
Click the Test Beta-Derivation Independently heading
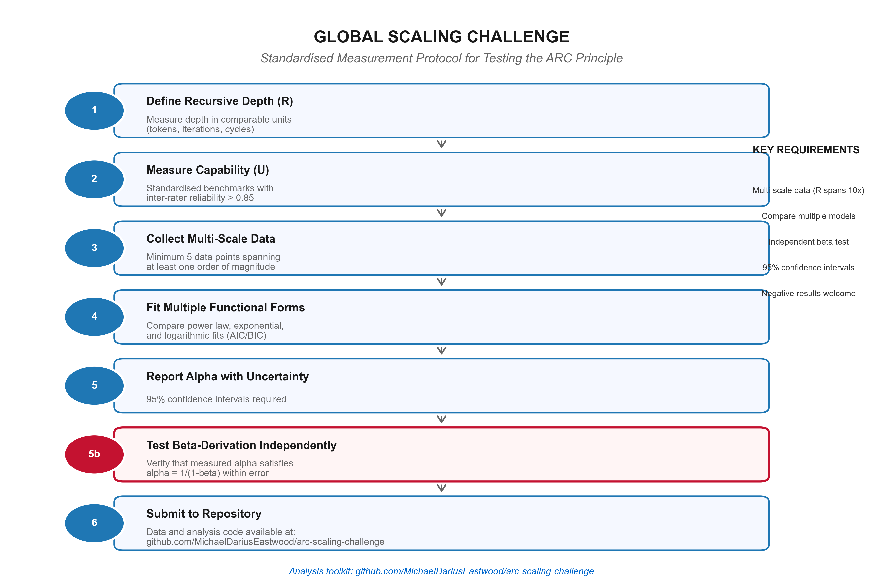pyautogui.click(x=241, y=445)
